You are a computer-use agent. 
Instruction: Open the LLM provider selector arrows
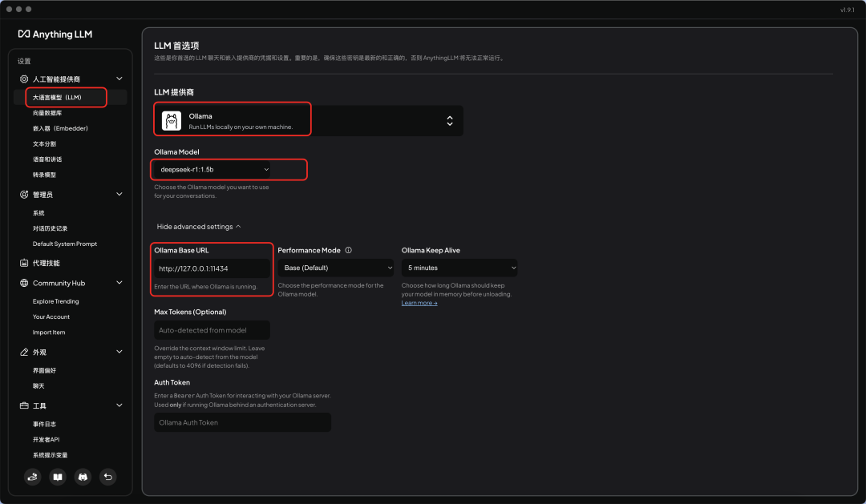[x=450, y=121]
